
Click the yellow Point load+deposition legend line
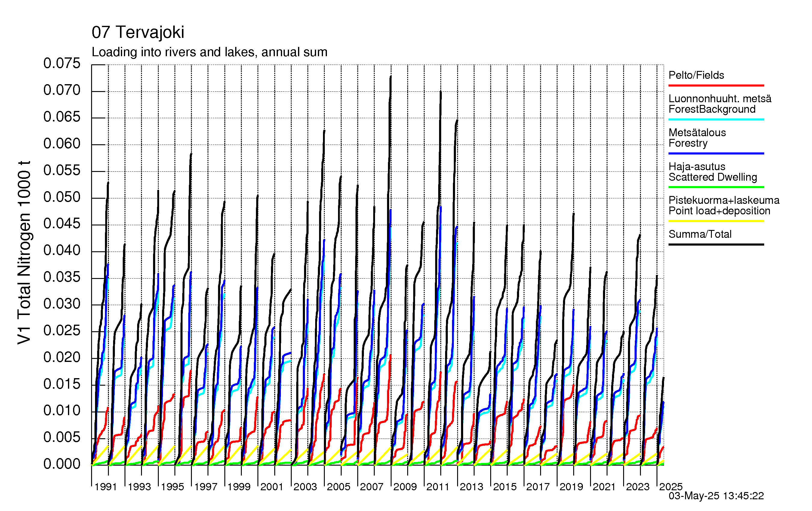click(716, 221)
